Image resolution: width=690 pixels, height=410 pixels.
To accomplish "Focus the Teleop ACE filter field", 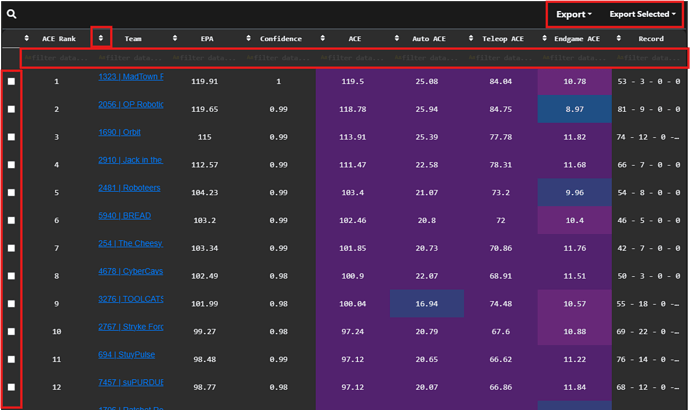I will pyautogui.click(x=500, y=58).
